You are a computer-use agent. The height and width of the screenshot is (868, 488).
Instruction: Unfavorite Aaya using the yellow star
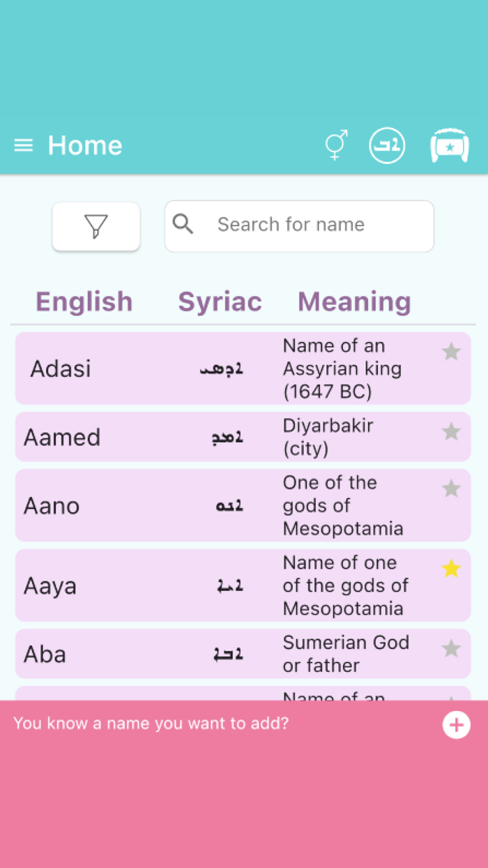click(x=451, y=569)
